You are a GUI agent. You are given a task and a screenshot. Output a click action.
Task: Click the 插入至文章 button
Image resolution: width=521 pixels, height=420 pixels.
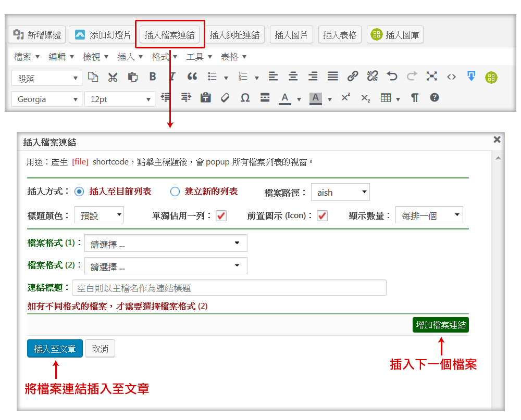55,349
